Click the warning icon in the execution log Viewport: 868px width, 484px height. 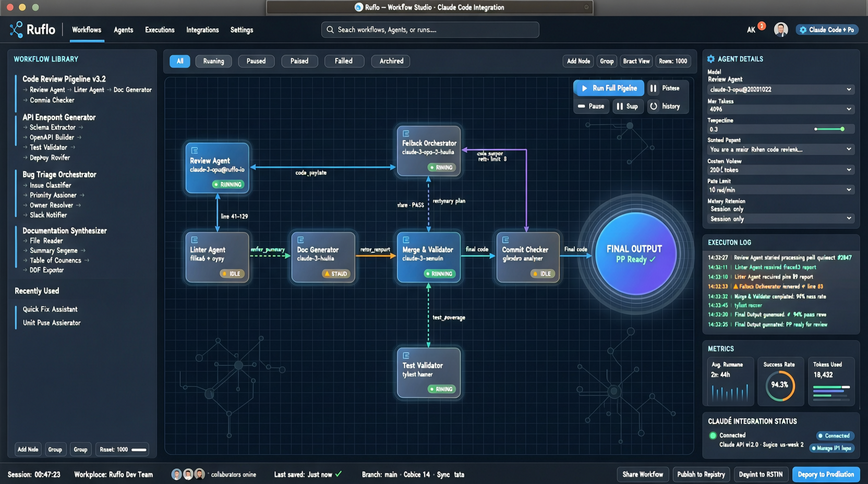tap(736, 286)
